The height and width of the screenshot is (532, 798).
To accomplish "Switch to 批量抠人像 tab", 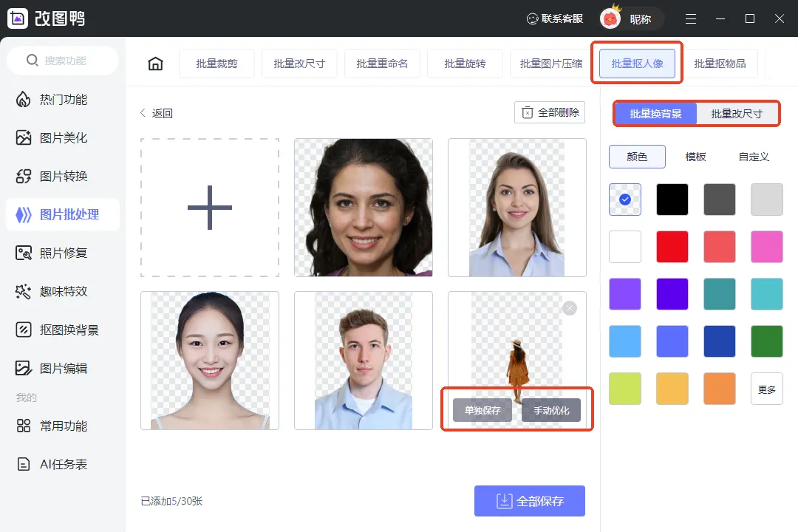I will tap(637, 64).
